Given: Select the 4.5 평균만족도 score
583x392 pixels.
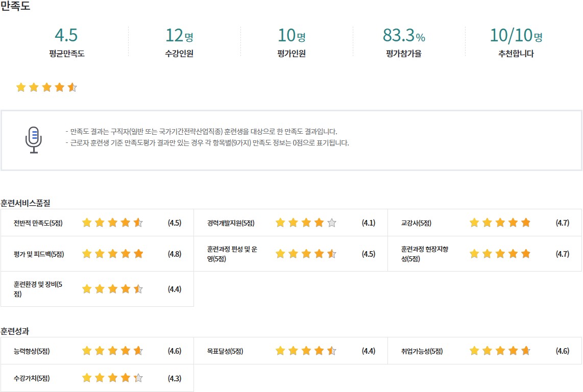Looking at the screenshot, I should click(x=66, y=35).
